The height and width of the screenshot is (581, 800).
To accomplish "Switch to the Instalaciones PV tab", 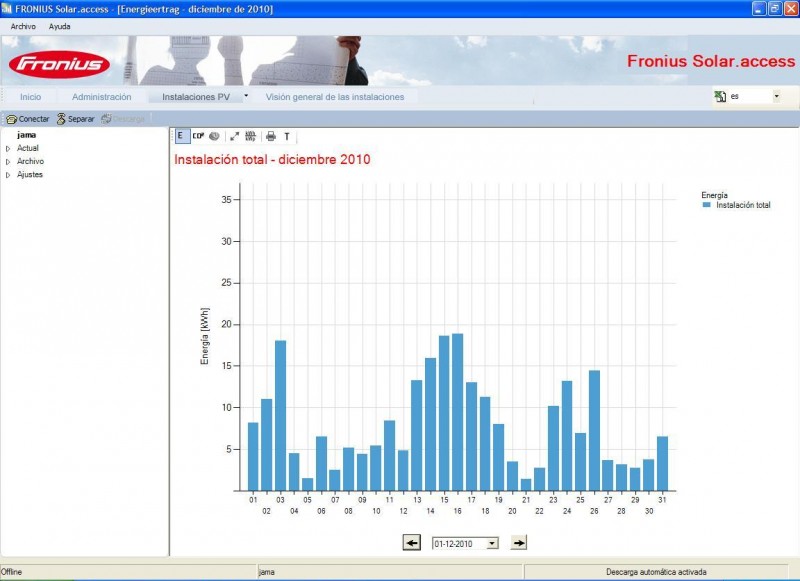I will point(196,97).
